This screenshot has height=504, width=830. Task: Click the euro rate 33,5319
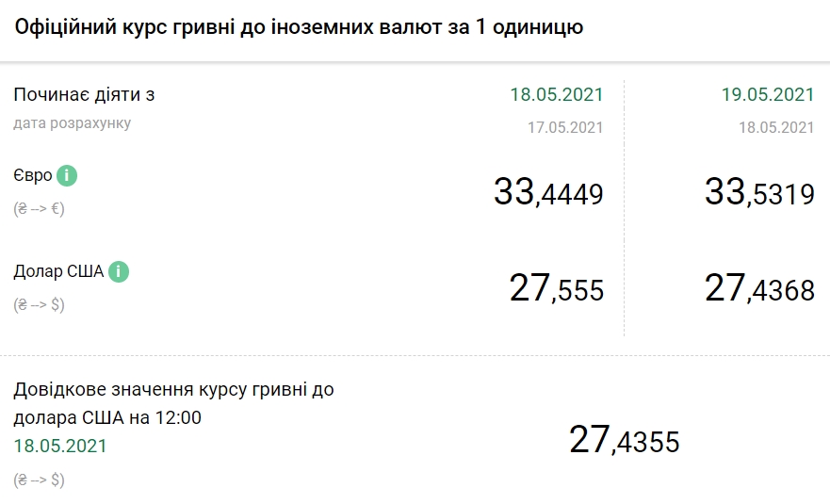pyautogui.click(x=759, y=193)
